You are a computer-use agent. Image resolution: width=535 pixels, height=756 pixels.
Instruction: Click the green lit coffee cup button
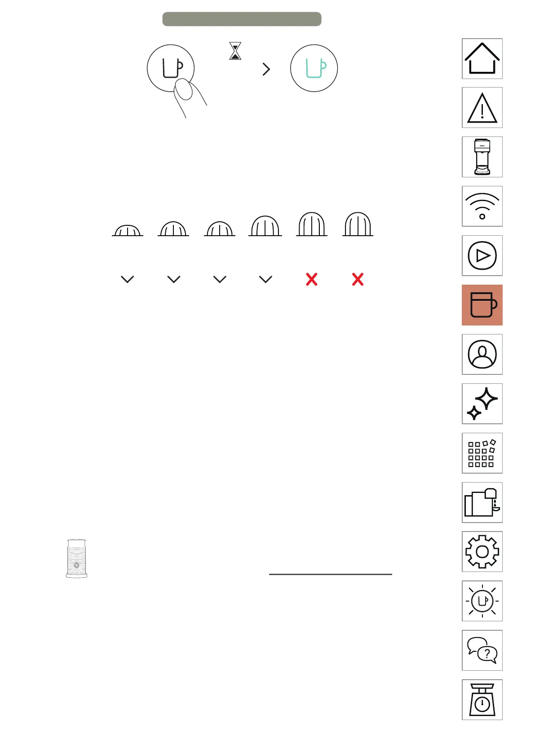click(x=314, y=68)
